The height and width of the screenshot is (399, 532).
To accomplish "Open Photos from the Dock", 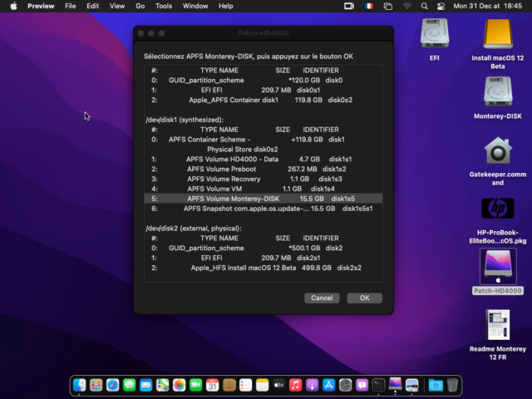I will pyautogui.click(x=180, y=385).
